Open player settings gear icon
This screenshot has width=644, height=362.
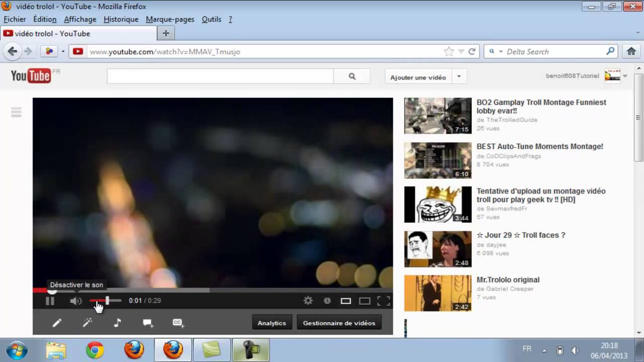click(x=308, y=301)
